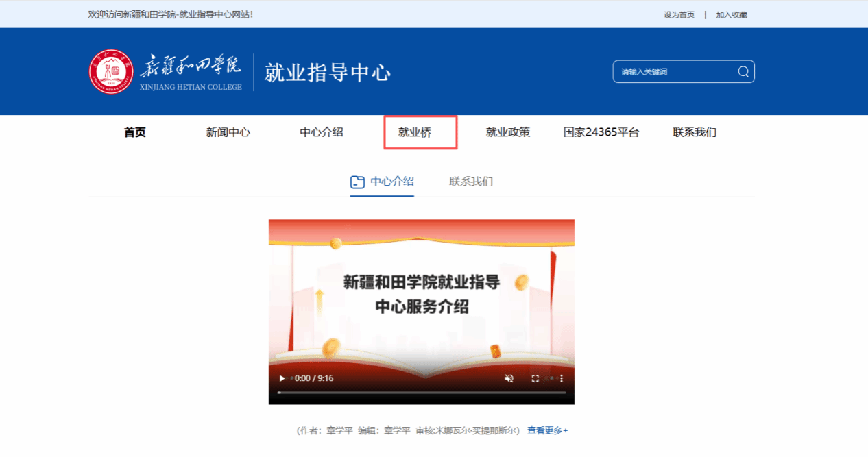Enter fullscreen mode for the video

535,378
